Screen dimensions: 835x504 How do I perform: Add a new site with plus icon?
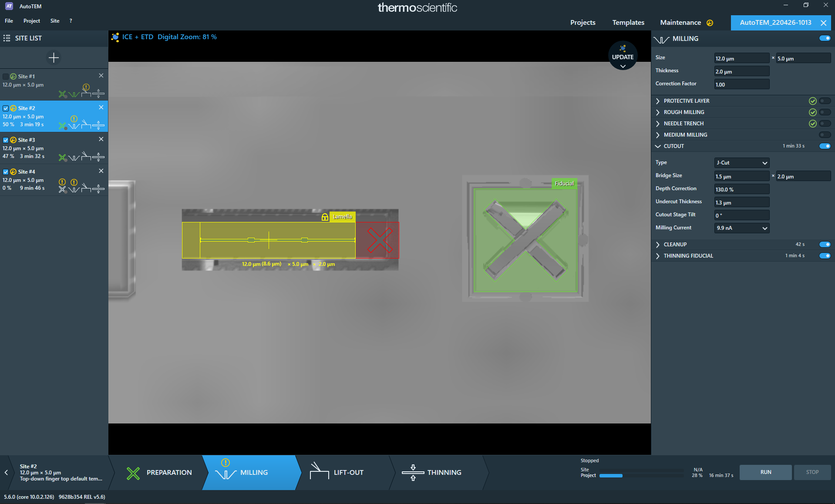click(x=54, y=57)
